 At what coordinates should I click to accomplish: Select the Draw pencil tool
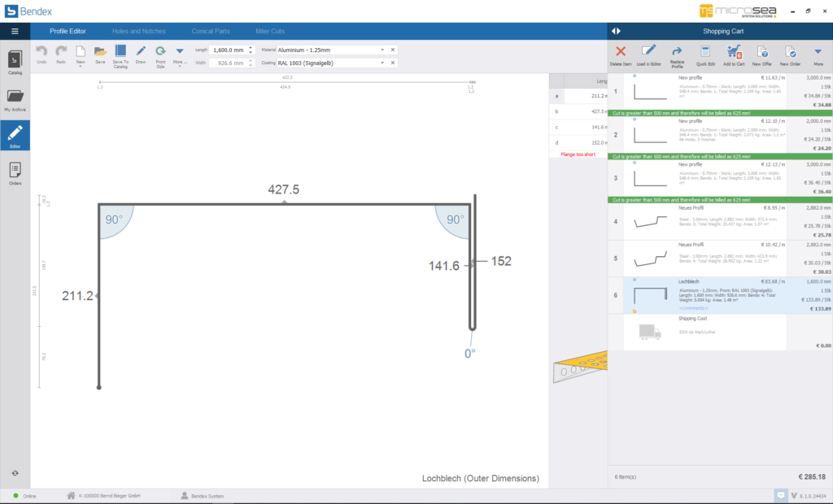click(141, 54)
